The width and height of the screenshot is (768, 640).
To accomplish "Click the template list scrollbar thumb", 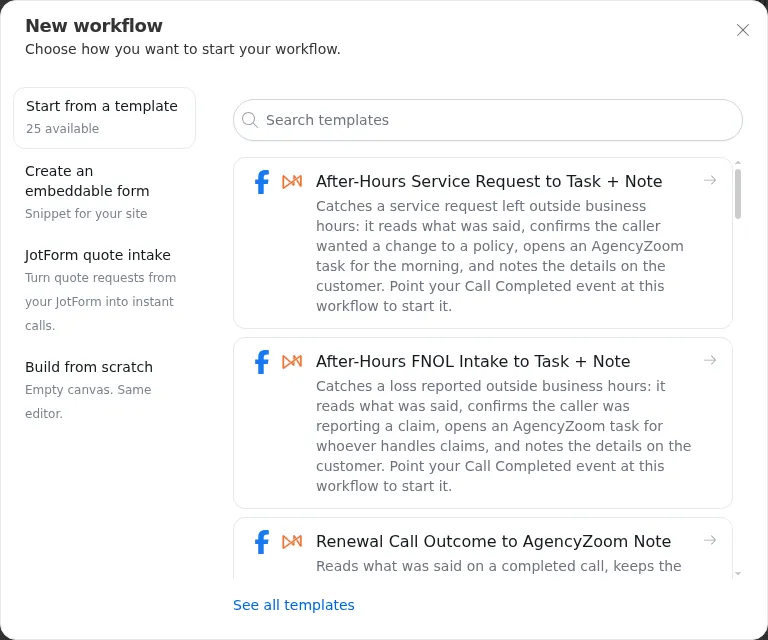I will [x=738, y=193].
